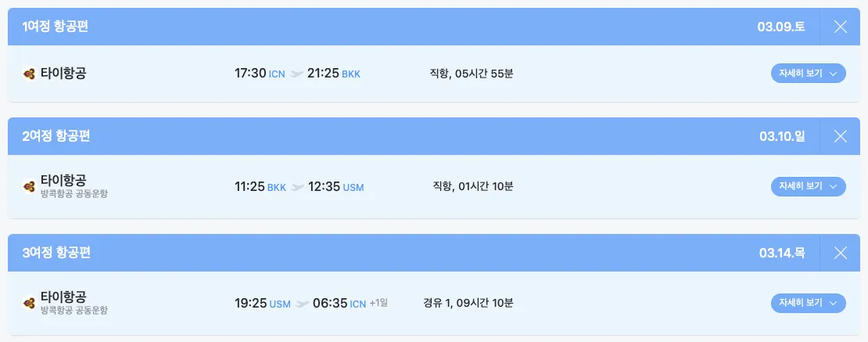Click the 방콕항공 공동운항 label in 2여정
The image size is (868, 342).
point(74,193)
